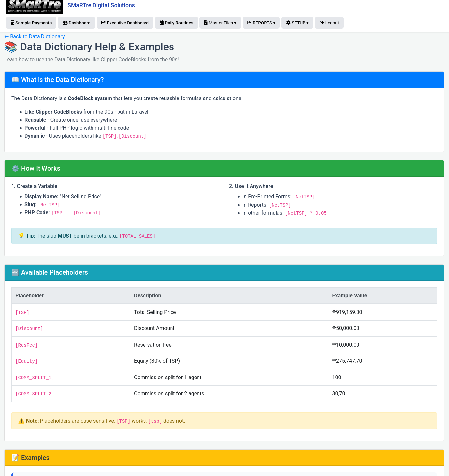Open SMaRTre Digital Solutions brand link
Screen dimensions: 449x476
101,5
